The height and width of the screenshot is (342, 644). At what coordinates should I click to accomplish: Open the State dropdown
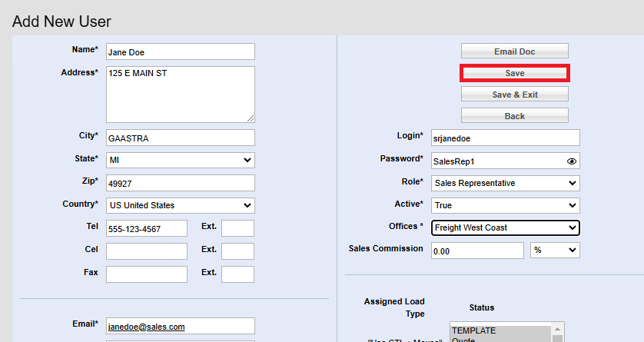point(180,160)
